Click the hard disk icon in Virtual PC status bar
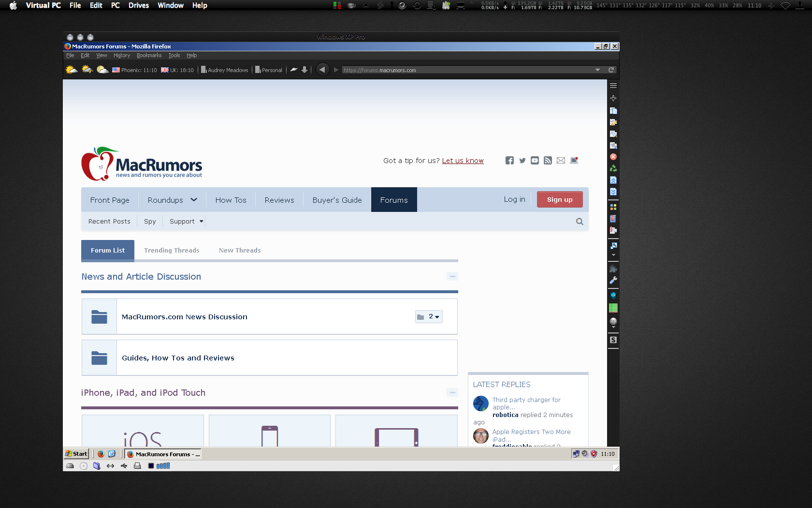 pos(70,466)
